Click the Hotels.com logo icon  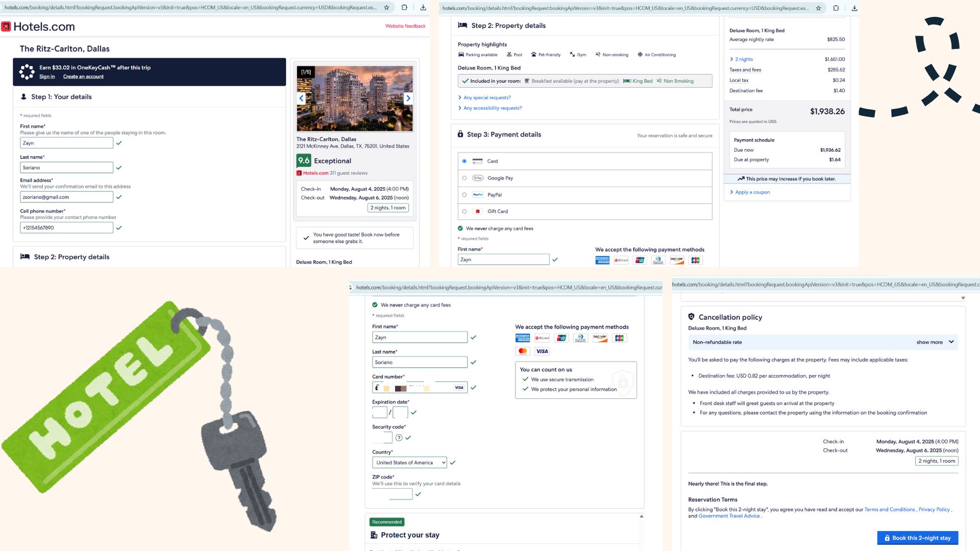pyautogui.click(x=6, y=27)
